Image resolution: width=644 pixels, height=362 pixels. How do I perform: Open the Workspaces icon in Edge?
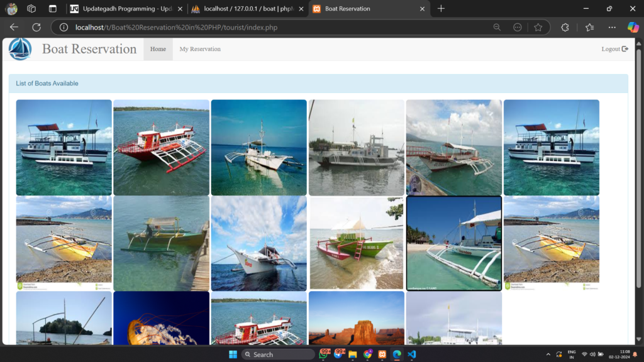31,9
